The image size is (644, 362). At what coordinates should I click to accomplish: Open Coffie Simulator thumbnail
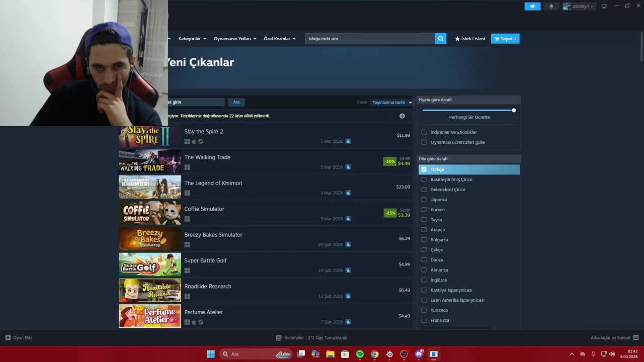[x=150, y=213]
